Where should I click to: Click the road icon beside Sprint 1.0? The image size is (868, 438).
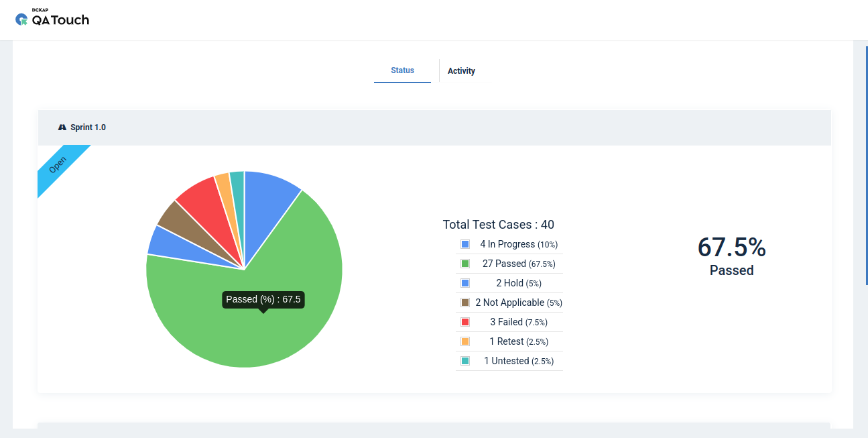pyautogui.click(x=62, y=127)
